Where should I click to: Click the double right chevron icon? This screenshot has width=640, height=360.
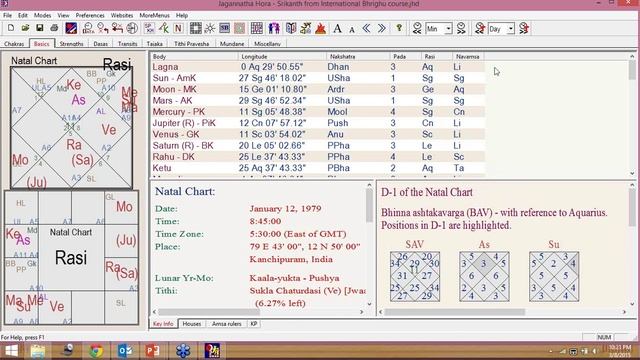[x=381, y=28]
